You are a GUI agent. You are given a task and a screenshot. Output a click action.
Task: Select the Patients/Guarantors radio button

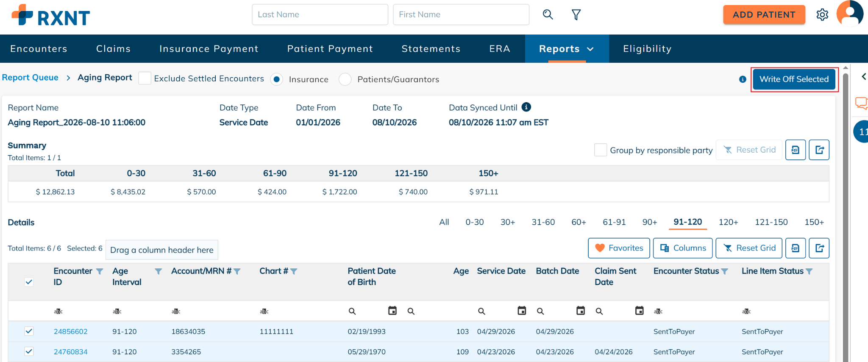(x=345, y=79)
